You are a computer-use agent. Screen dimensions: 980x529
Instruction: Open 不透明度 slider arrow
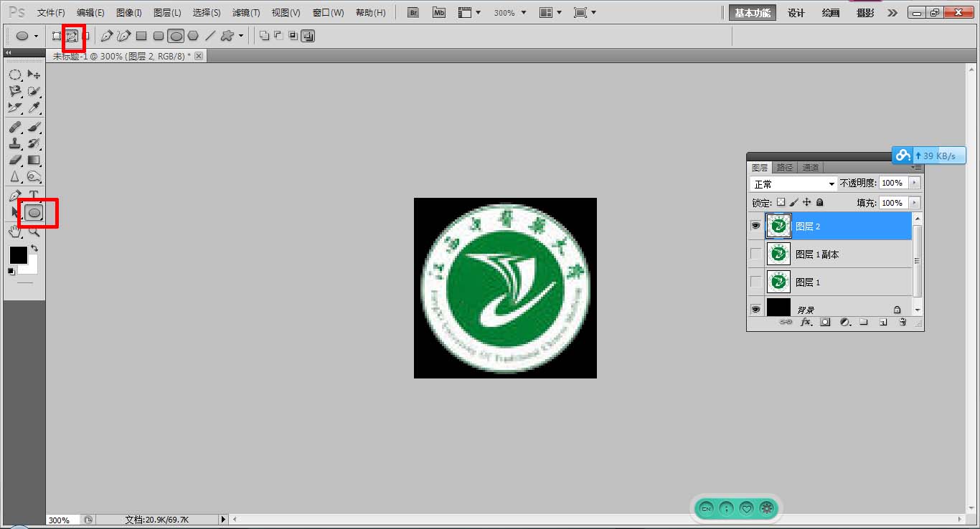(x=914, y=184)
